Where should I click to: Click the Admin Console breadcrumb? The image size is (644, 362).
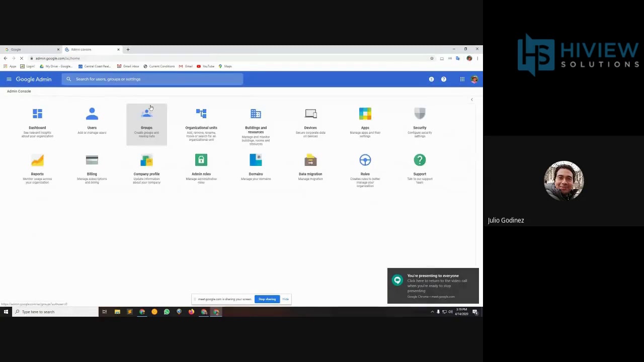19,91
